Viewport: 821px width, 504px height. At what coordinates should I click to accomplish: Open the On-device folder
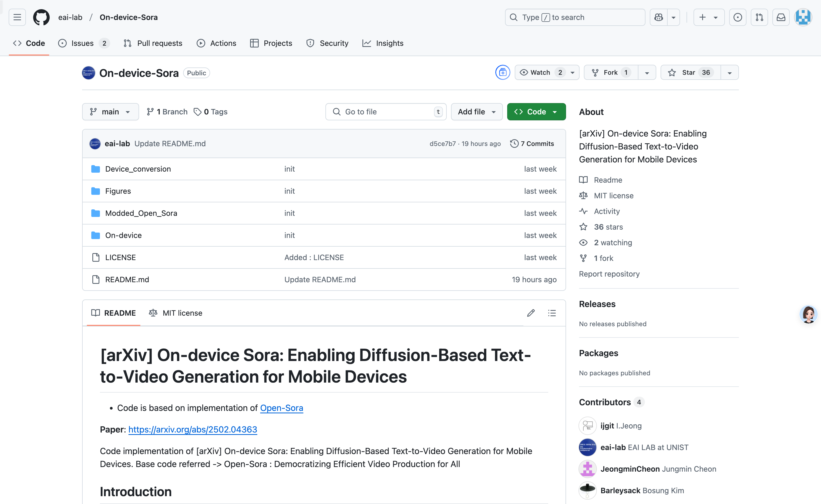click(x=123, y=235)
